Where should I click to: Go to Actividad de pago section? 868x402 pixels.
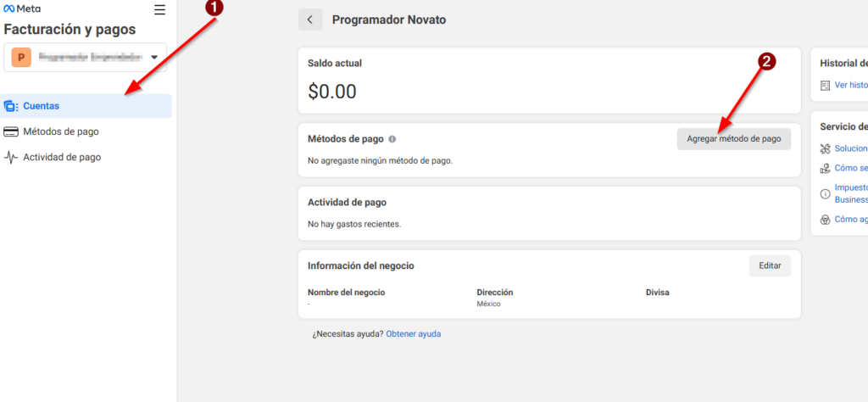(x=62, y=157)
